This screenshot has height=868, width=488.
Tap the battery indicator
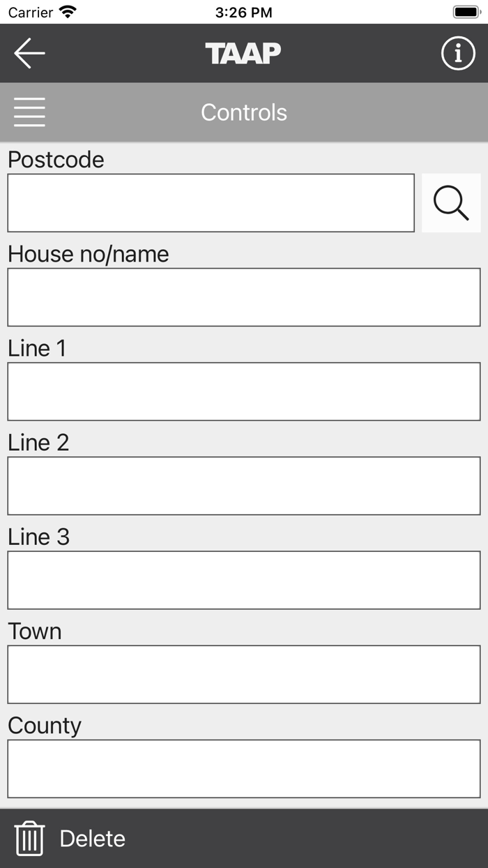(466, 11)
